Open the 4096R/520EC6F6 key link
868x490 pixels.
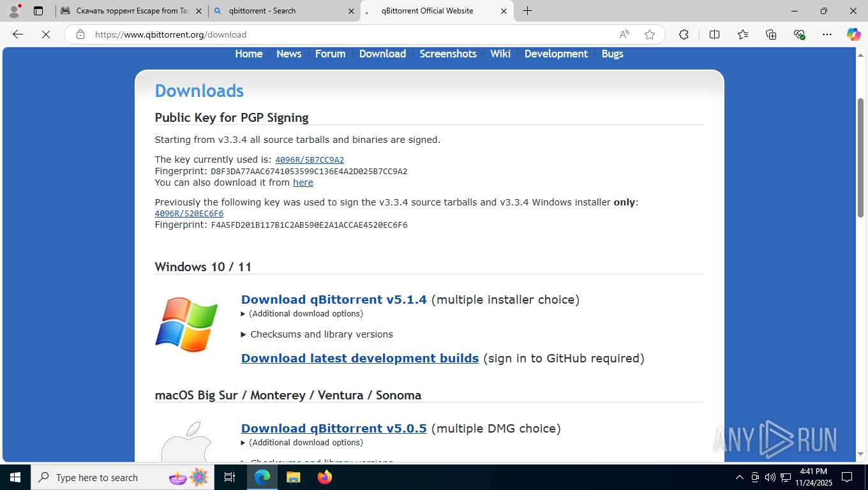(x=189, y=214)
